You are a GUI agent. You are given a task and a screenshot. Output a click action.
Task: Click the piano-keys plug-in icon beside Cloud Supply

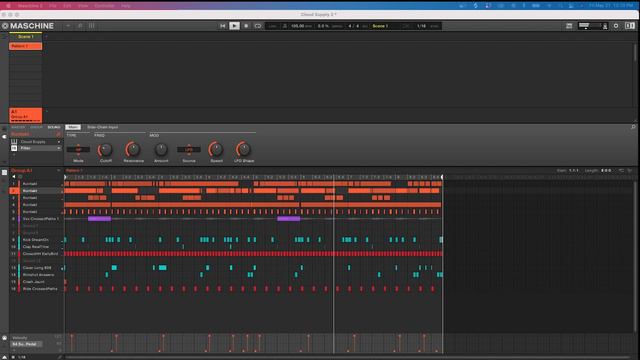click(14, 142)
